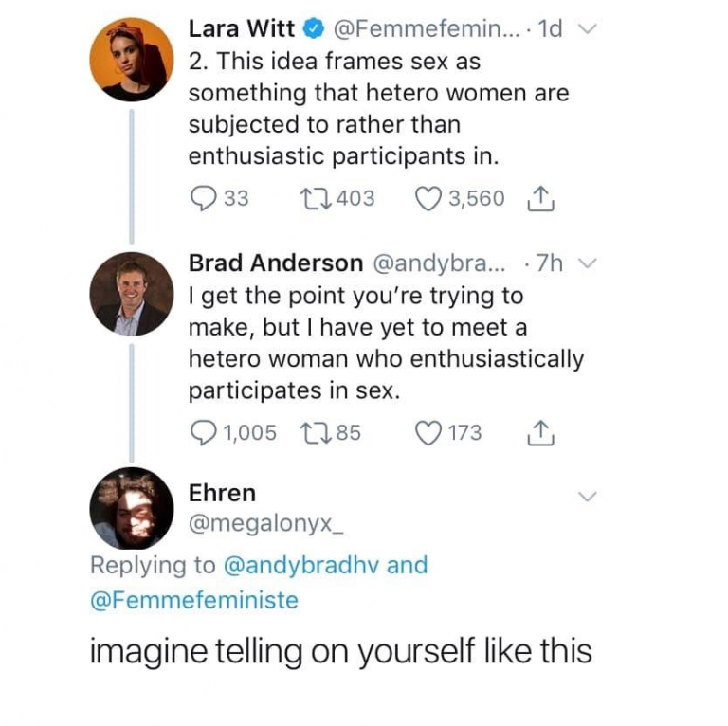Like Lara Witt's tweet with heart icon

tap(430, 198)
